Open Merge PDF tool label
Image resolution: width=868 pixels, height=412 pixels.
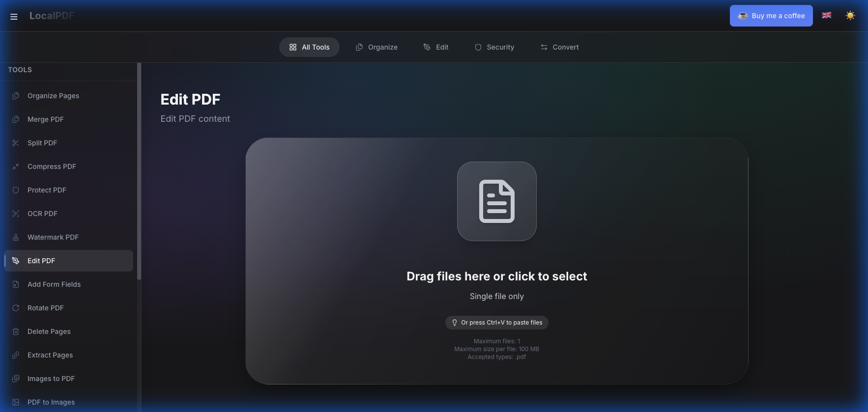46,119
